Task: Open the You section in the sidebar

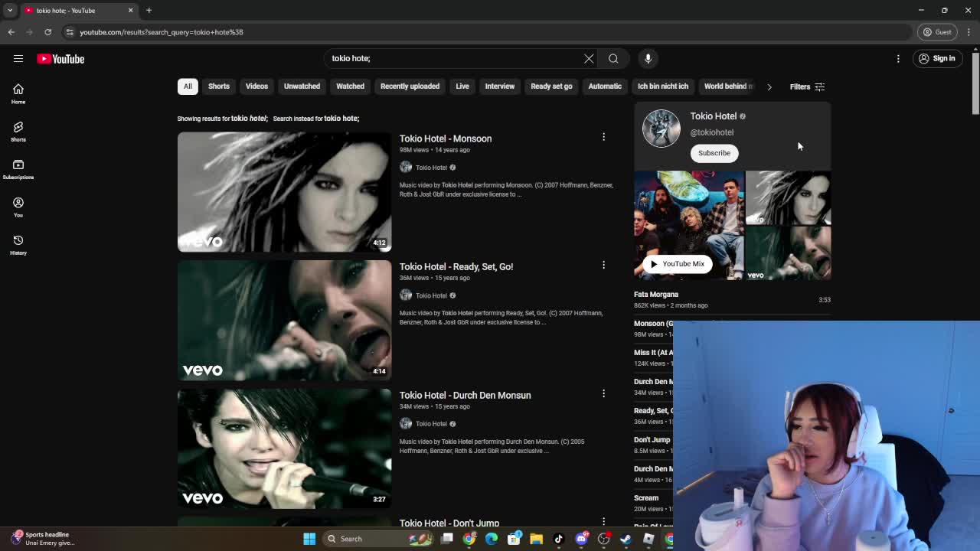Action: (18, 207)
